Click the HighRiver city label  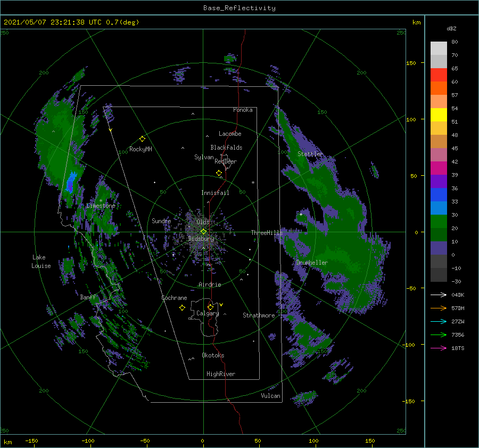221,374
